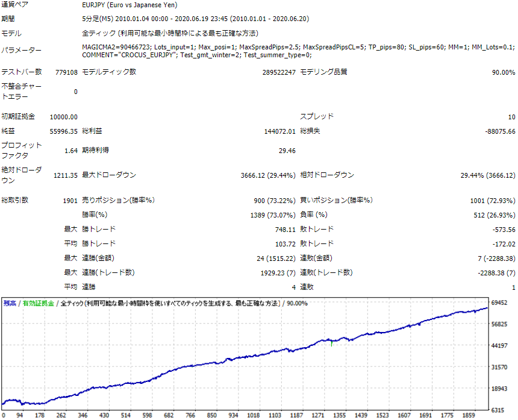Click the green 有効証拠金 legend label

coord(38,303)
